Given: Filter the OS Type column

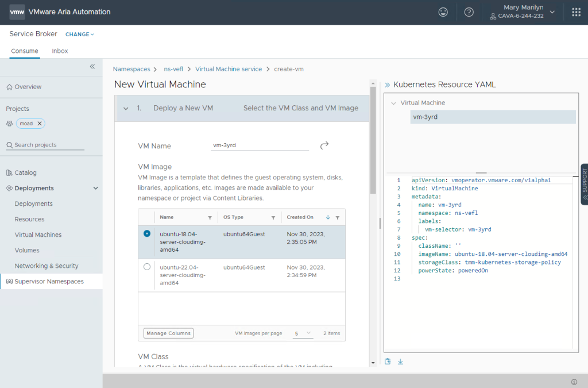Looking at the screenshot, I should click(273, 218).
